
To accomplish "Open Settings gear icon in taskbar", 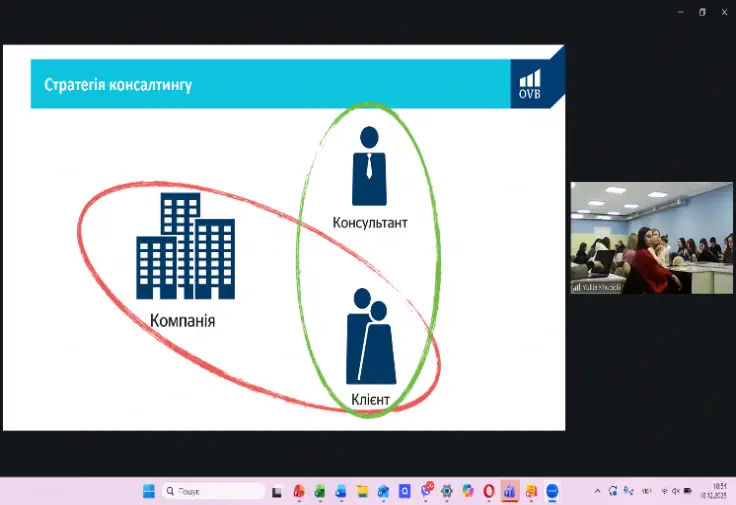I will pos(446,491).
